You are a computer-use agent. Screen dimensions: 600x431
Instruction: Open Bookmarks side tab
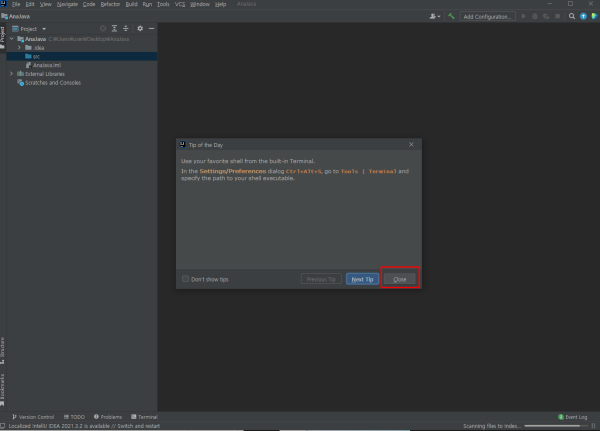(x=3, y=390)
